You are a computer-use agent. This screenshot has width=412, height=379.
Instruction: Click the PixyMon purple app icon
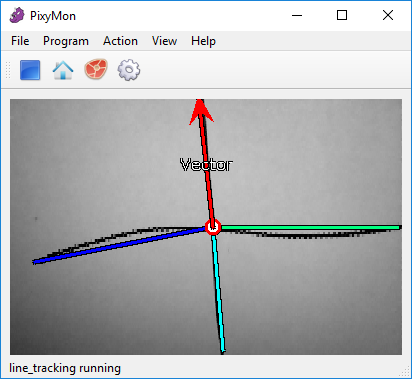tap(17, 15)
